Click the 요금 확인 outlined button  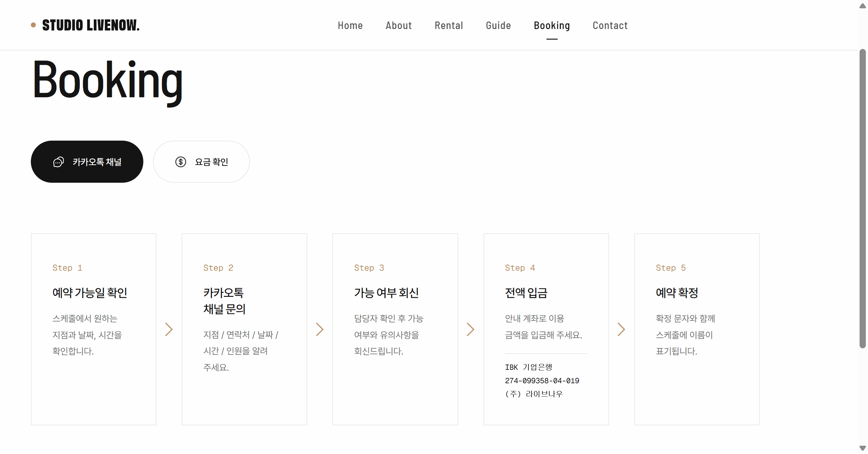coord(202,162)
